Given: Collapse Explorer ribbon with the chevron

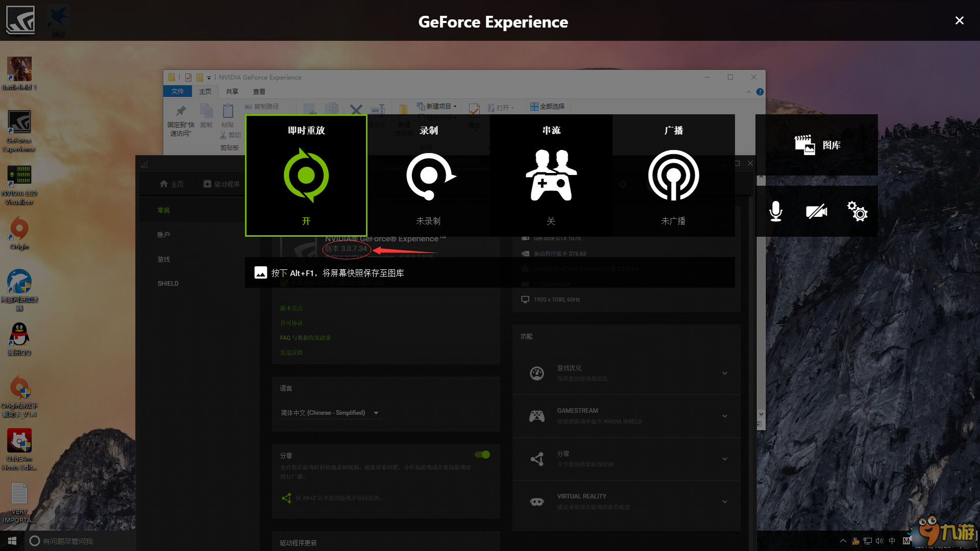Looking at the screenshot, I should [x=748, y=92].
